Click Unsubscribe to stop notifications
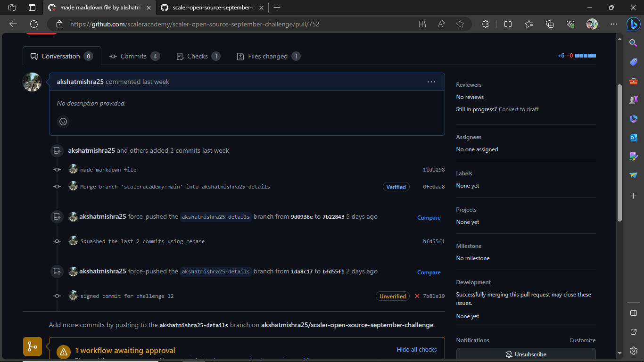 525,354
